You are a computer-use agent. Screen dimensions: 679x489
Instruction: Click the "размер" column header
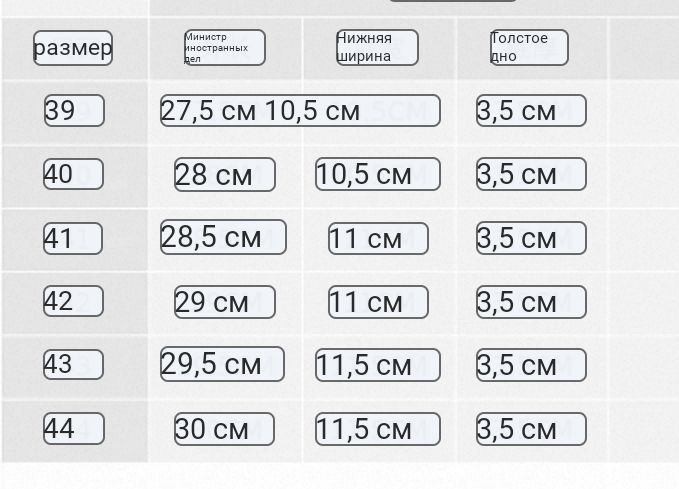click(x=73, y=48)
